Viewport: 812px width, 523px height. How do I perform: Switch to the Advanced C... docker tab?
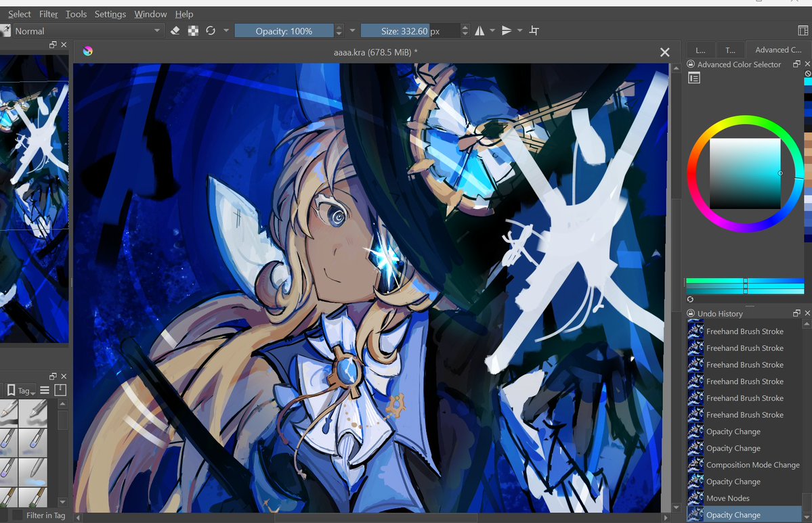(778, 49)
